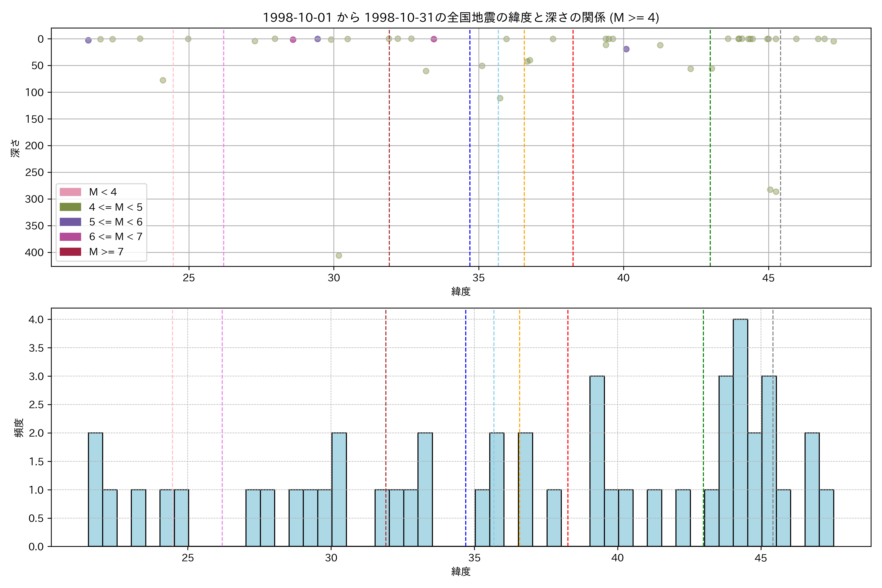The height and width of the screenshot is (588, 882).
Task: Click the histogram bar of height 3 near latitude 39
Action: click(597, 461)
